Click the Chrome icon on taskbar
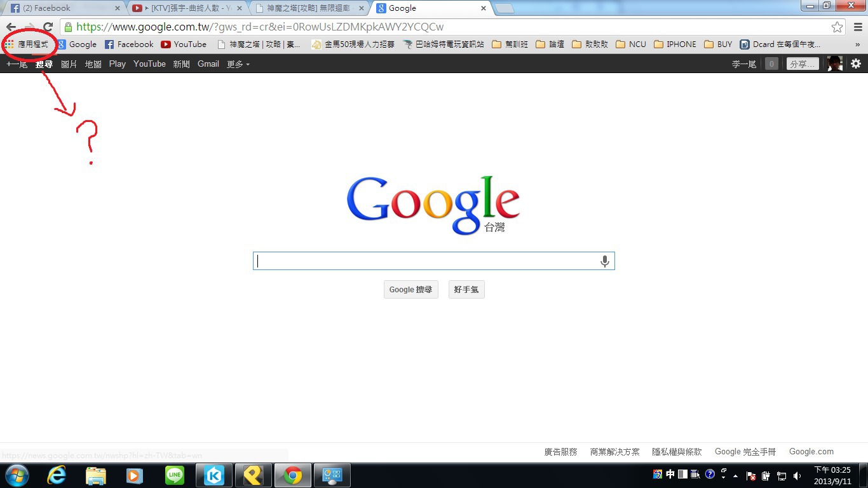 [x=293, y=475]
